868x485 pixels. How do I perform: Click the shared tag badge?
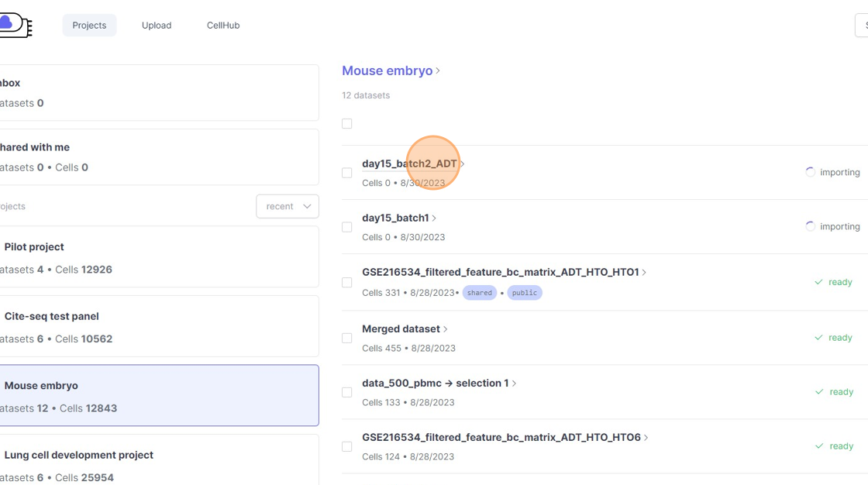[479, 293]
